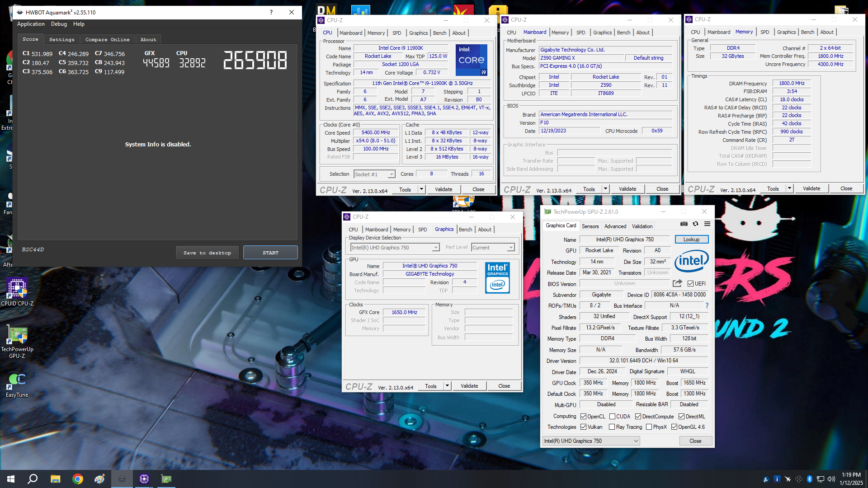Click the Close button at the bottom of GPU-Z
This screenshot has width=868, height=488.
pyautogui.click(x=695, y=441)
